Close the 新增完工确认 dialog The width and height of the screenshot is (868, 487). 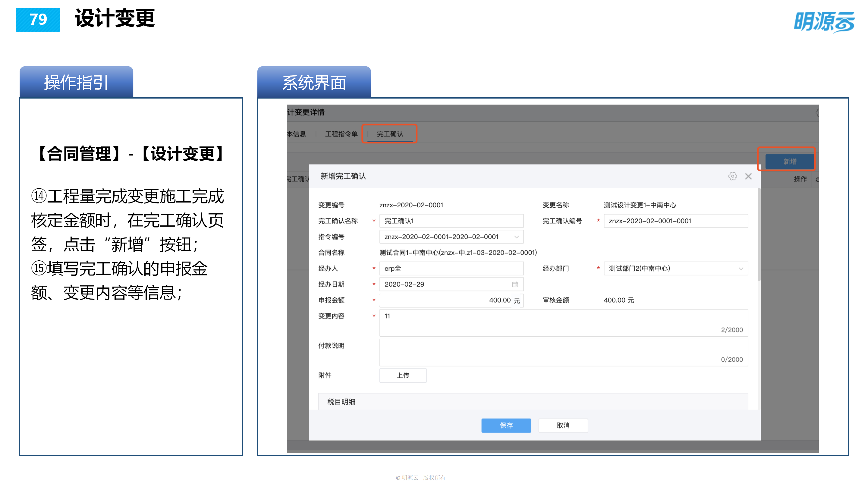click(748, 176)
